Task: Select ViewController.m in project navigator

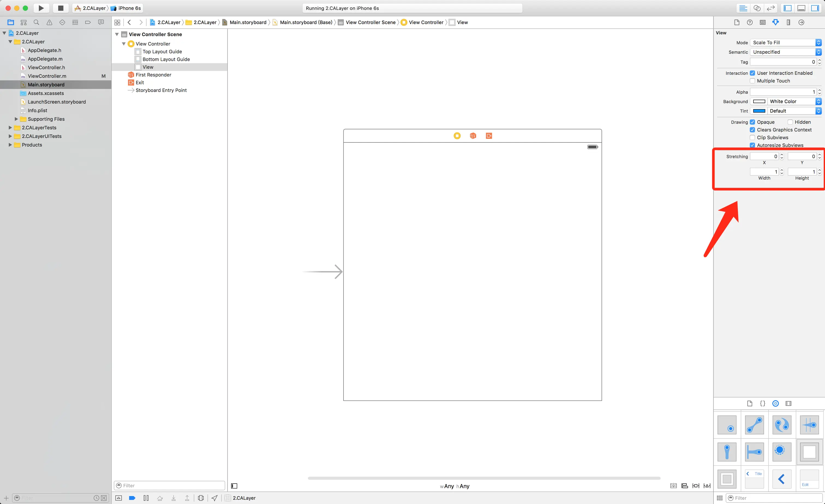Action: [x=47, y=76]
